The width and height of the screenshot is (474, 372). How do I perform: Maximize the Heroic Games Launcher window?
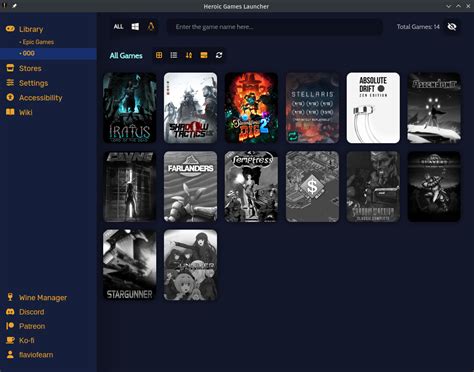pos(458,6)
